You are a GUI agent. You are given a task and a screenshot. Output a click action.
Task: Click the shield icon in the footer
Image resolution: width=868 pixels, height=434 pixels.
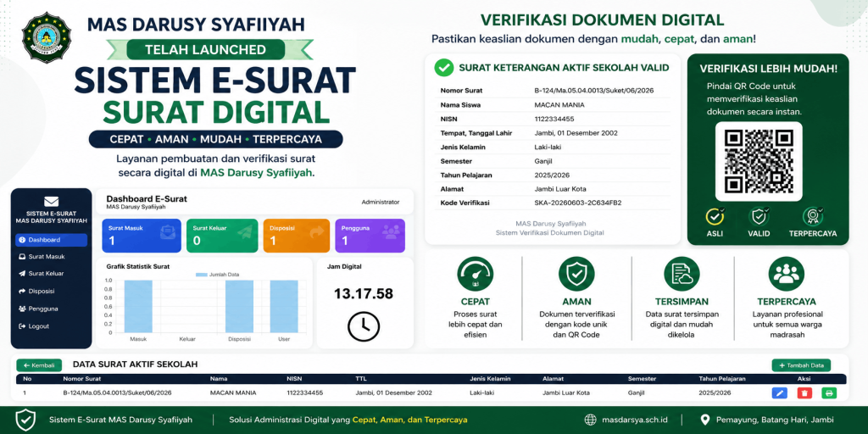[x=25, y=420]
